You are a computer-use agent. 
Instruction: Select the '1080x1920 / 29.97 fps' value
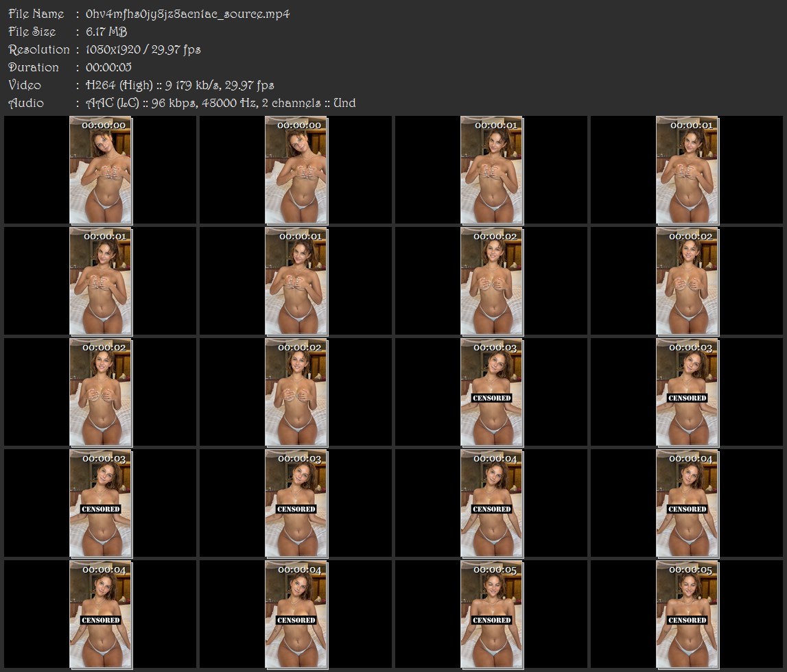tap(143, 49)
